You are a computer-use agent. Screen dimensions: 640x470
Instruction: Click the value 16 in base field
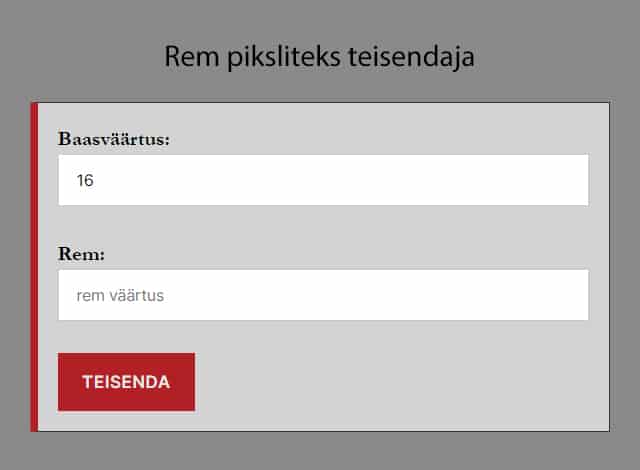coord(85,181)
